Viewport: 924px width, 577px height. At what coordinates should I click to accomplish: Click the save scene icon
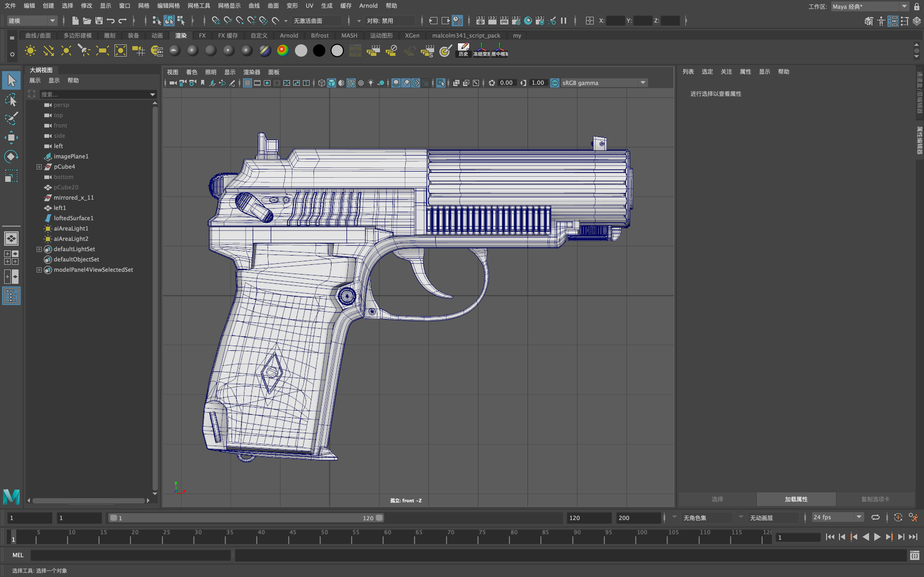(99, 21)
